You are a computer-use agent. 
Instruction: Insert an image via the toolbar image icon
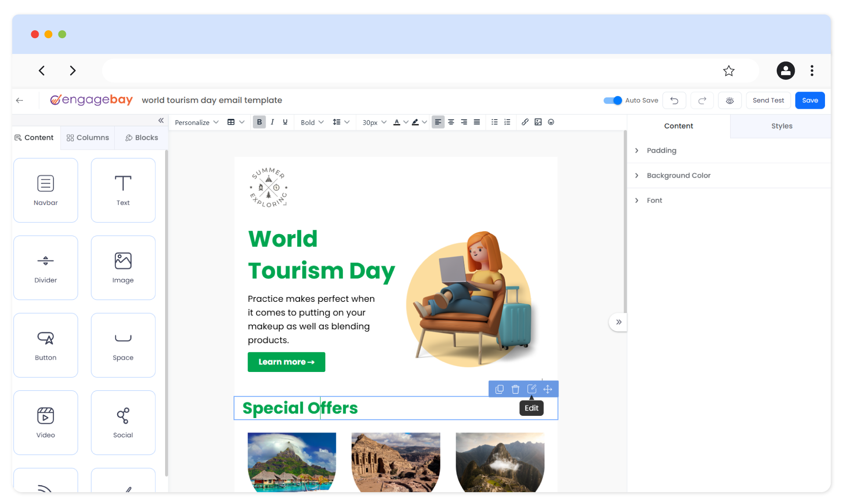point(538,122)
